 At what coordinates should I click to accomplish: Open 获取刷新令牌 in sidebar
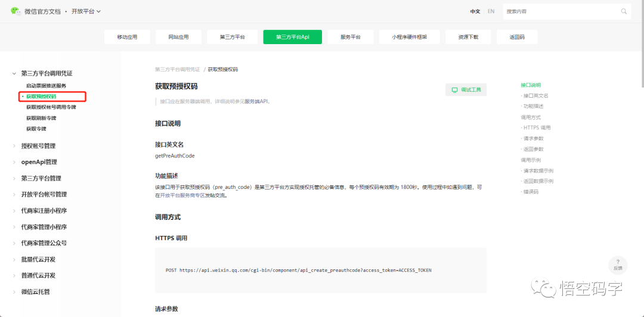[x=41, y=118]
